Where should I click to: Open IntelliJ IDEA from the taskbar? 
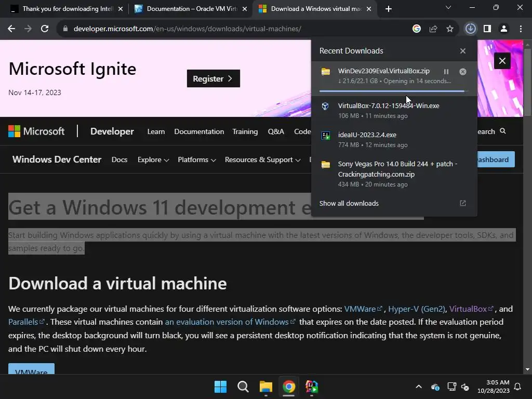[312, 387]
